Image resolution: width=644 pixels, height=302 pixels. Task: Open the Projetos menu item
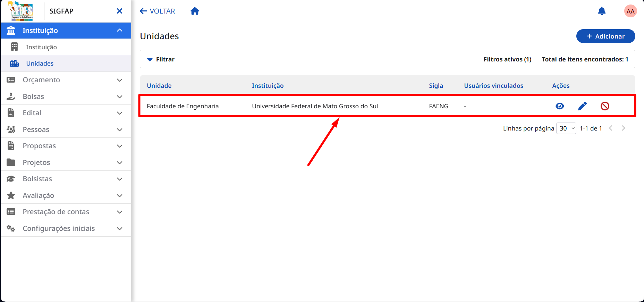tap(66, 162)
